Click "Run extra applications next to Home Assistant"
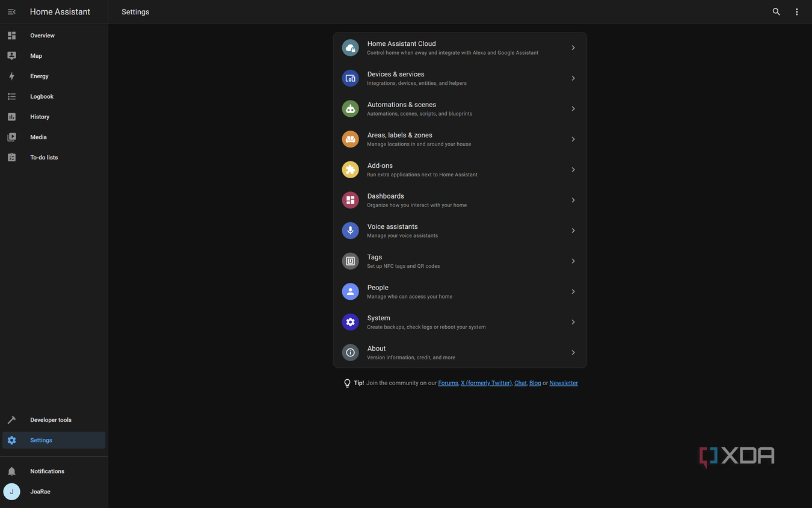The image size is (812, 508). point(422,175)
